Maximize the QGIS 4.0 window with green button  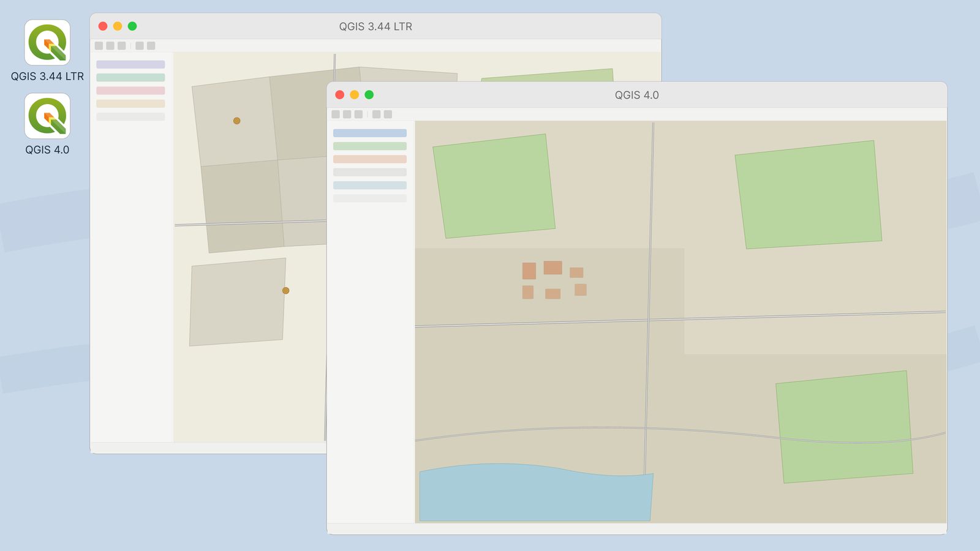[369, 95]
